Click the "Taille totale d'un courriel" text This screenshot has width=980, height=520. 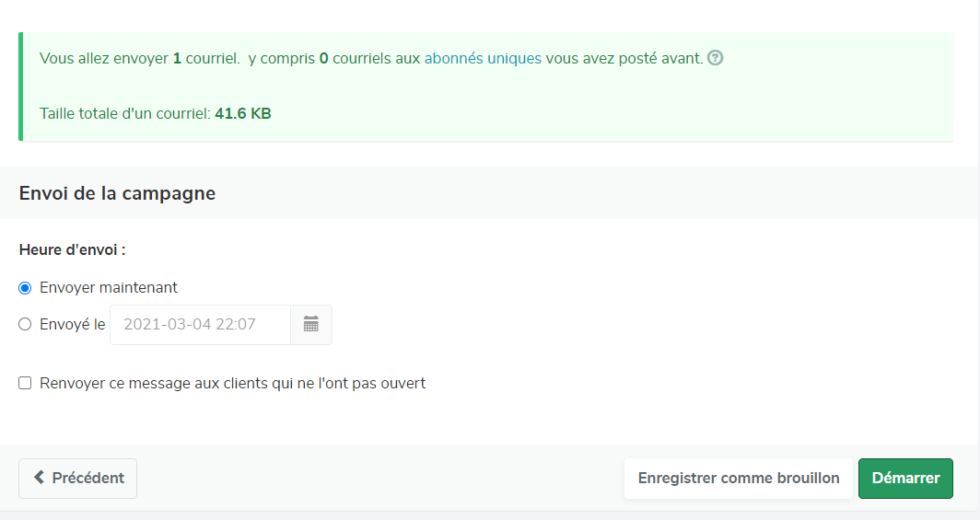[124, 113]
